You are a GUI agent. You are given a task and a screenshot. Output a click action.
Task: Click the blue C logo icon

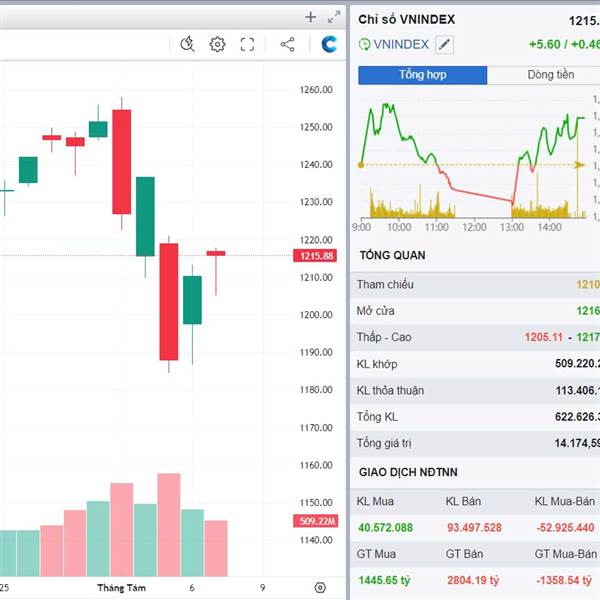(x=329, y=44)
